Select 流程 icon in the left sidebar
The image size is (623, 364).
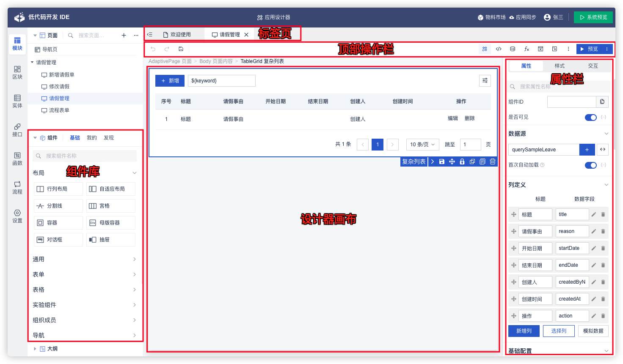coord(17,187)
